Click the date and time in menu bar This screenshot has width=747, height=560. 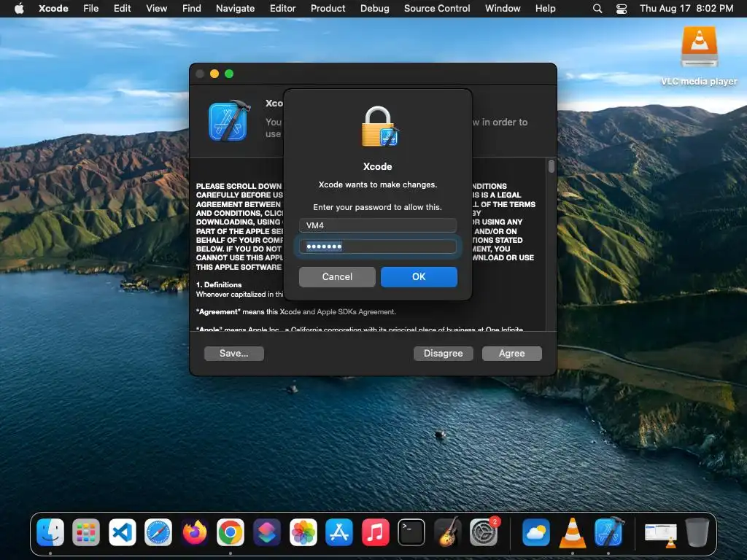tap(686, 9)
